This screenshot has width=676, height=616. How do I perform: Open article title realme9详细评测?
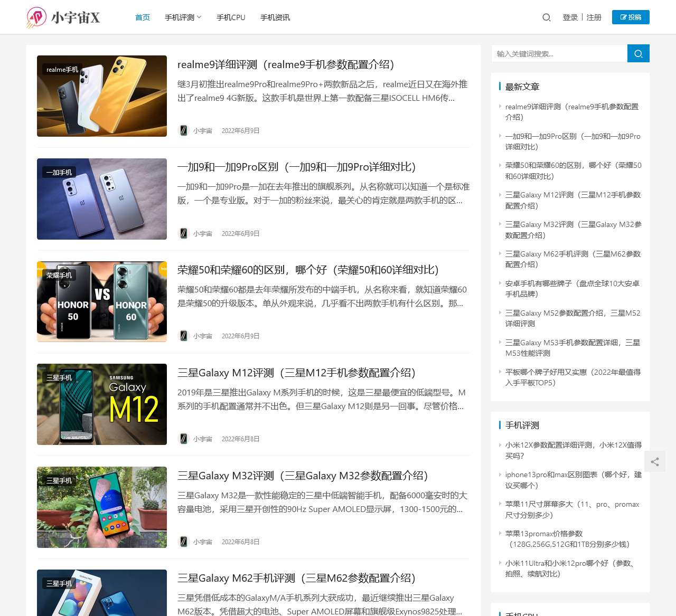pyautogui.click(x=286, y=64)
